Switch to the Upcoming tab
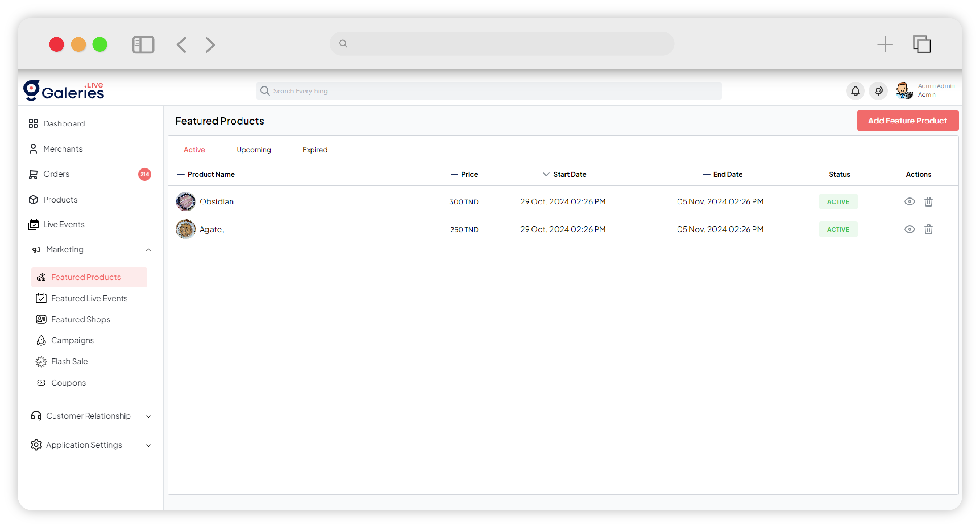This screenshot has width=980, height=528. pos(253,150)
